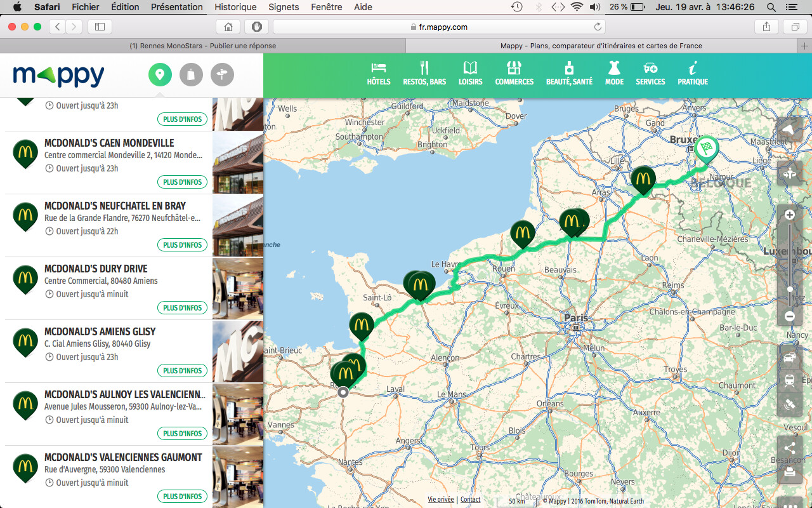Click the geolocation arrow on the map
812x508 pixels.
pos(789,129)
